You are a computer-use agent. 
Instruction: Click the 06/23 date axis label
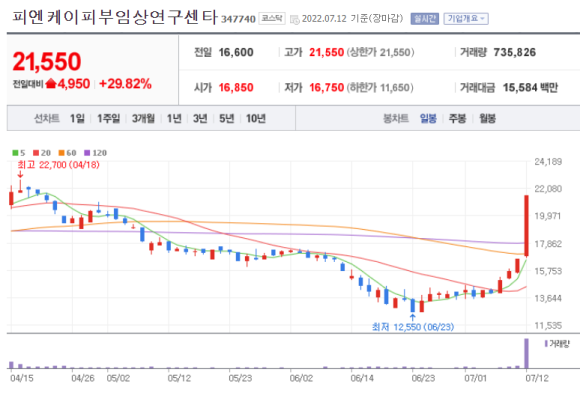click(x=423, y=378)
